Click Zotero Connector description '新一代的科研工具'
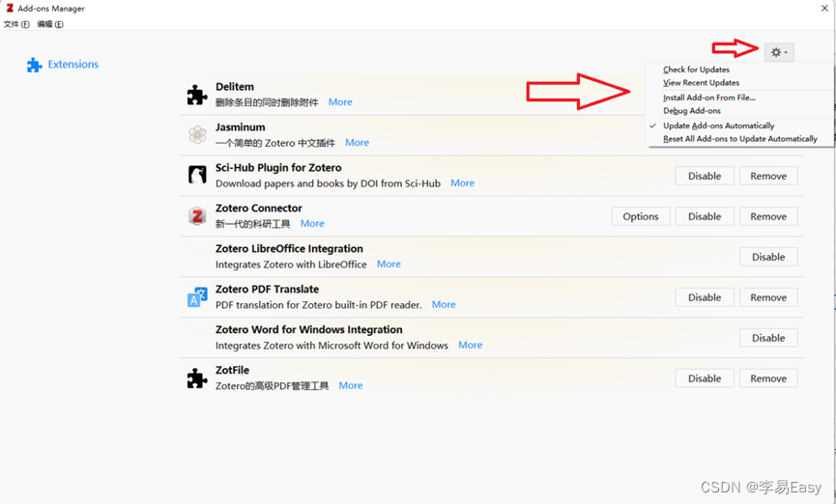The height and width of the screenshot is (504, 836). (252, 224)
